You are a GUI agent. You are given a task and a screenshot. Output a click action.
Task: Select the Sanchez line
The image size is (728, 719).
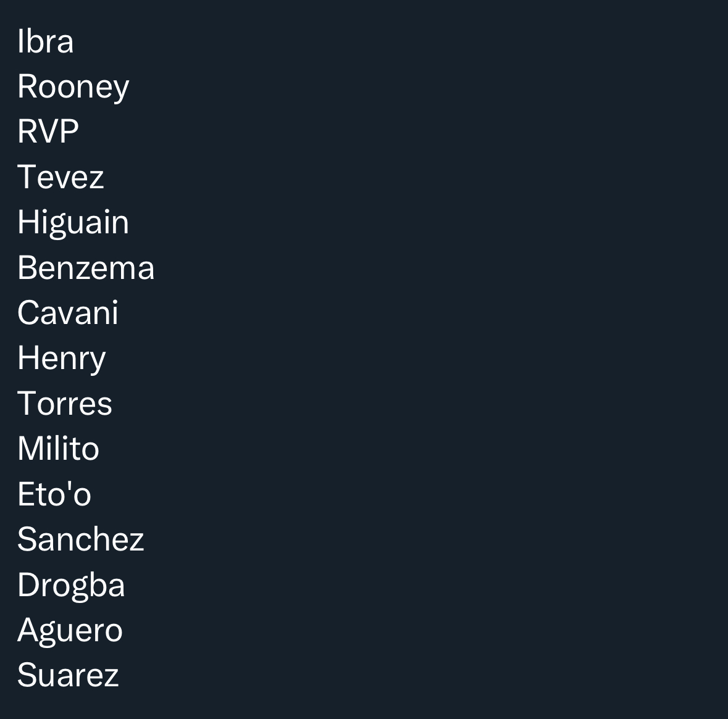(81, 539)
